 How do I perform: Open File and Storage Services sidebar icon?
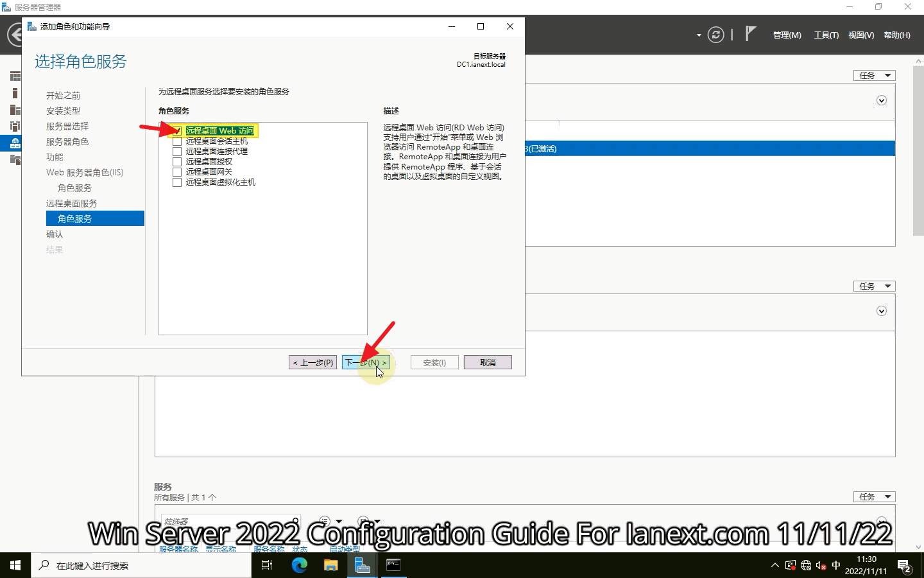click(15, 159)
